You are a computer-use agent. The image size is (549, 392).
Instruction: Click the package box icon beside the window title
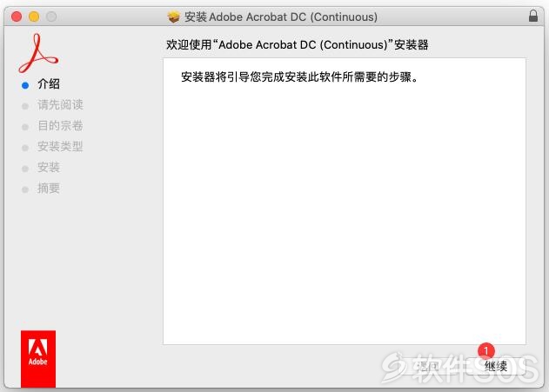174,17
